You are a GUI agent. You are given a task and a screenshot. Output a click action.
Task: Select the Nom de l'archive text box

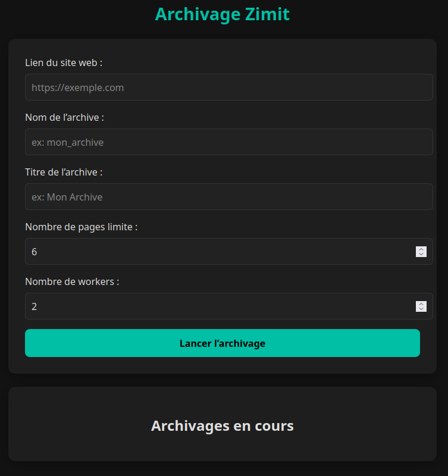[x=228, y=142]
